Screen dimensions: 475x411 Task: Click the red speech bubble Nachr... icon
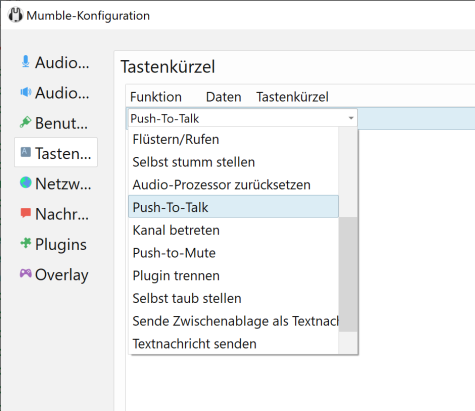coord(26,213)
